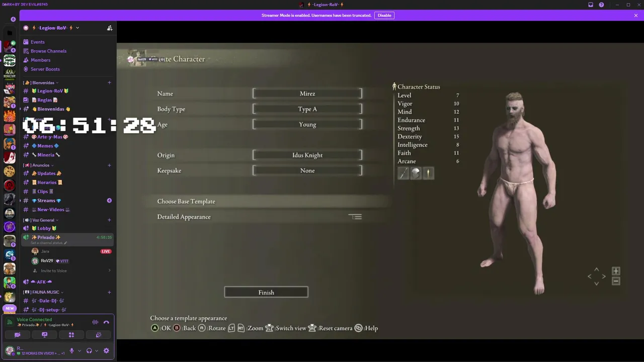Disable Streamer Mode from the banner
Screen dimensions: 644x362
pos(384,16)
